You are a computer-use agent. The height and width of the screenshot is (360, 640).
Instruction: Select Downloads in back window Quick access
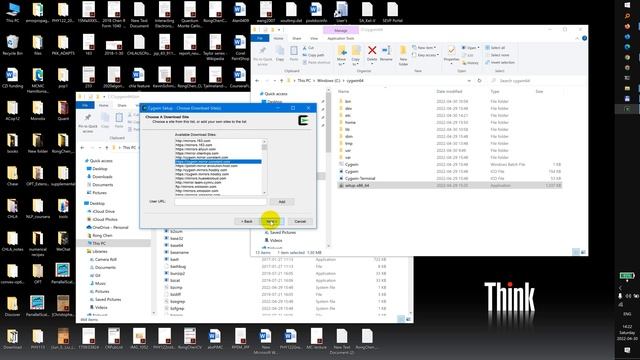tap(102, 177)
